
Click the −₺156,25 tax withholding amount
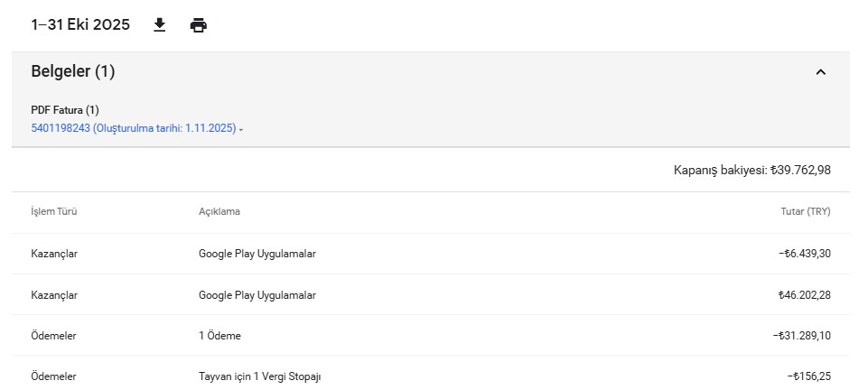(808, 376)
